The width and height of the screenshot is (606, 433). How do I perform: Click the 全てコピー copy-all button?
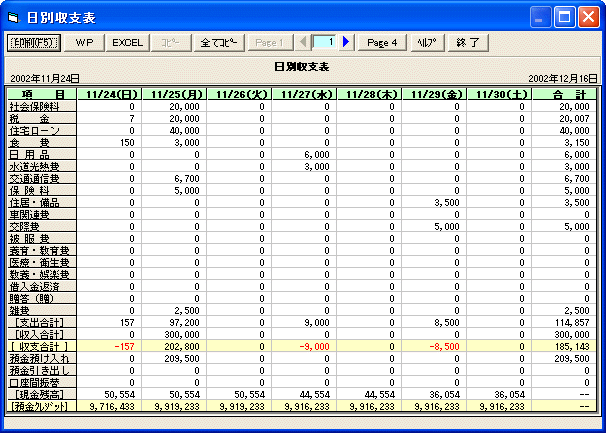click(219, 43)
